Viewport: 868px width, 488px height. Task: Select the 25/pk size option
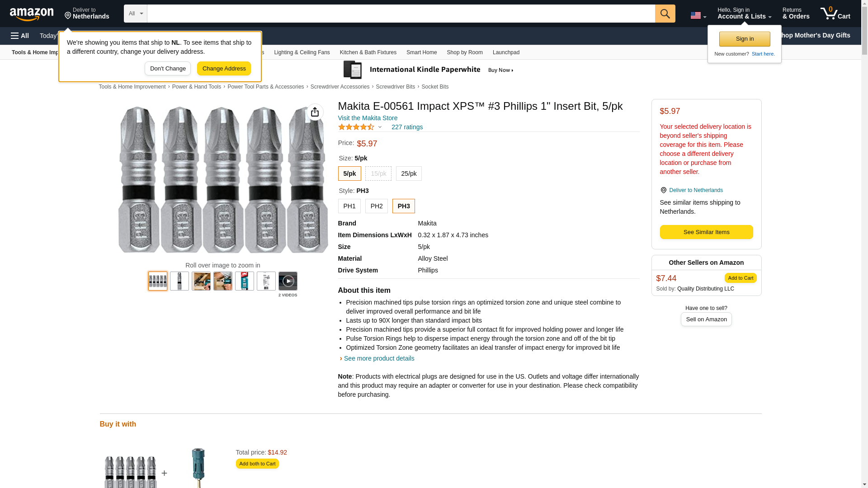(x=409, y=174)
